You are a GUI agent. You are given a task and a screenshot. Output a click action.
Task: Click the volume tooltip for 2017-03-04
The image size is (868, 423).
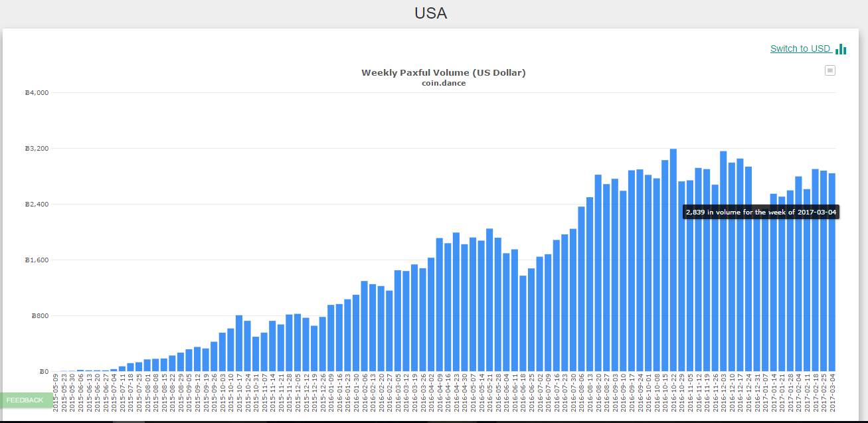tap(761, 212)
